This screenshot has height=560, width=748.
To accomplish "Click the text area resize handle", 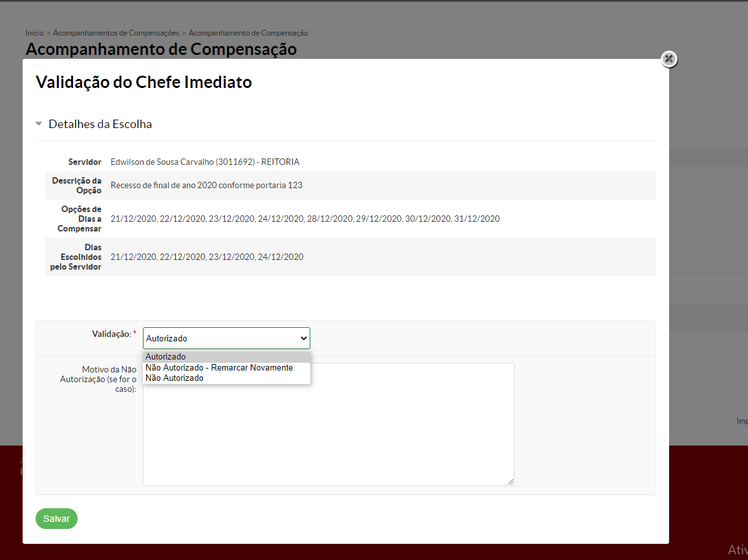I will [511, 482].
